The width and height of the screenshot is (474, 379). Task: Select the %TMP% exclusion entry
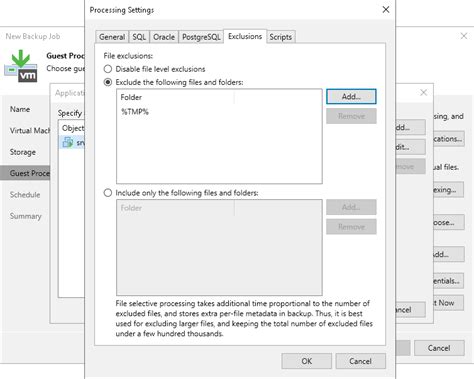[135, 112]
